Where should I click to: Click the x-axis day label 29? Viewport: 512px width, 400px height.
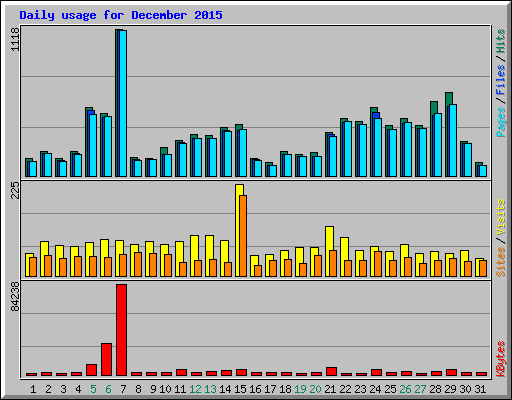pos(450,389)
